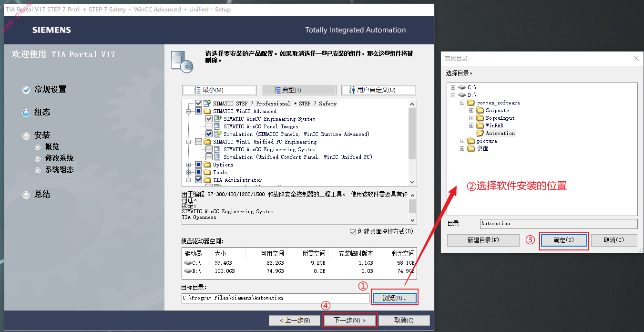
Task: Click the Snipaste folder icon
Action: [480, 110]
